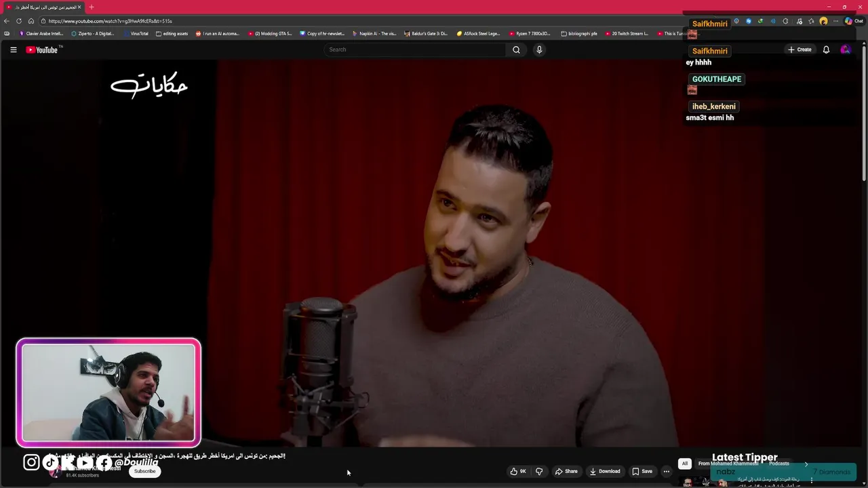Viewport: 868px width, 488px height.
Task: Dislike the video
Action: (x=539, y=471)
